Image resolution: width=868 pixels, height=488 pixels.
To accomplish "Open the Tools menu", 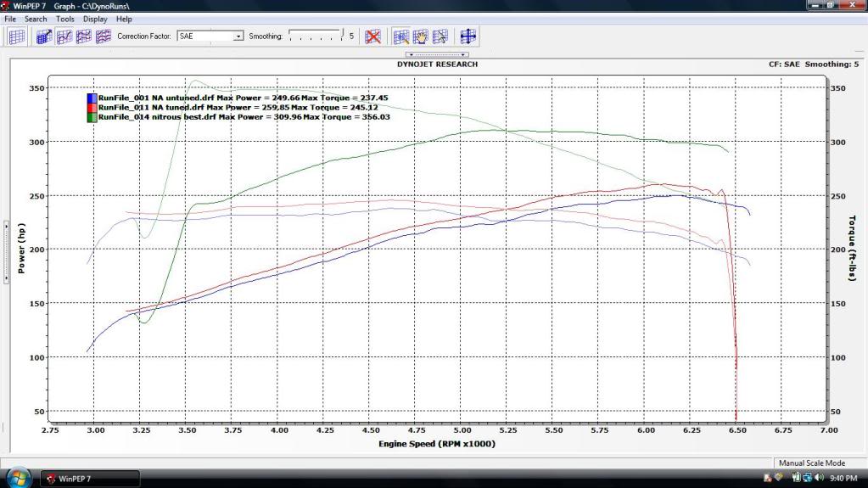I will [x=64, y=19].
